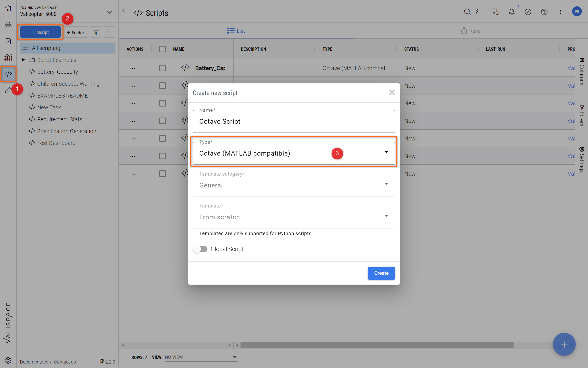The height and width of the screenshot is (368, 588).
Task: Click the verified badge icon in header
Action: [528, 12]
